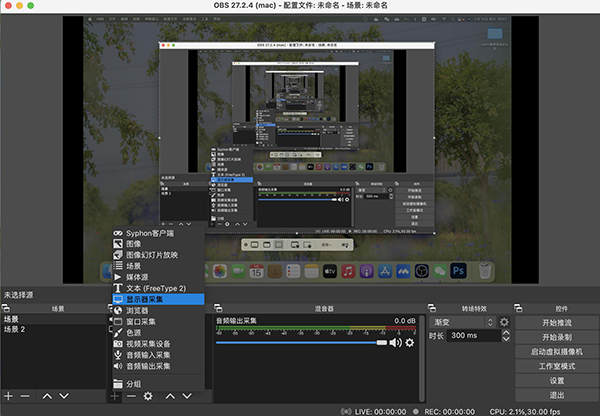This screenshot has height=416, width=600.
Task: Open audio mixer channel settings gear
Action: 410,343
